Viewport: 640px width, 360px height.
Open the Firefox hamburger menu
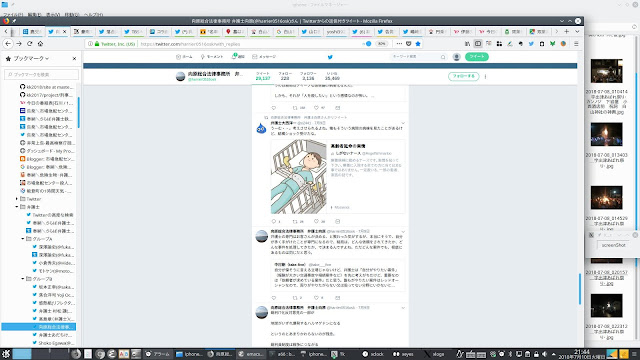(x=576, y=44)
